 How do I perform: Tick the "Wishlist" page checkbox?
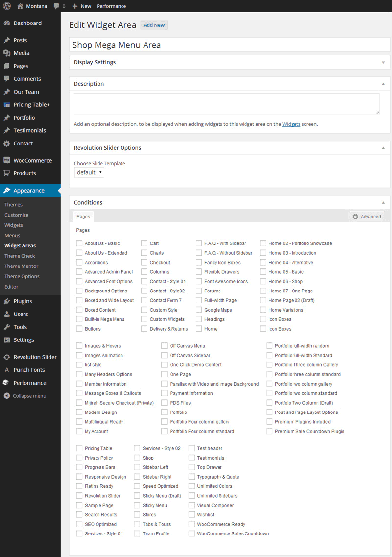click(192, 514)
